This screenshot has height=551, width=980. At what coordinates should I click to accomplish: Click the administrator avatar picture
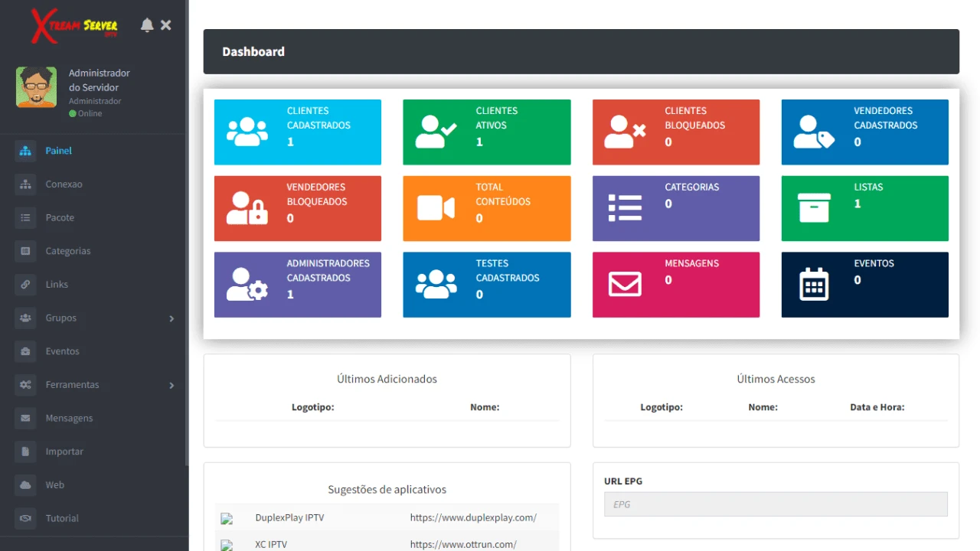coord(36,87)
